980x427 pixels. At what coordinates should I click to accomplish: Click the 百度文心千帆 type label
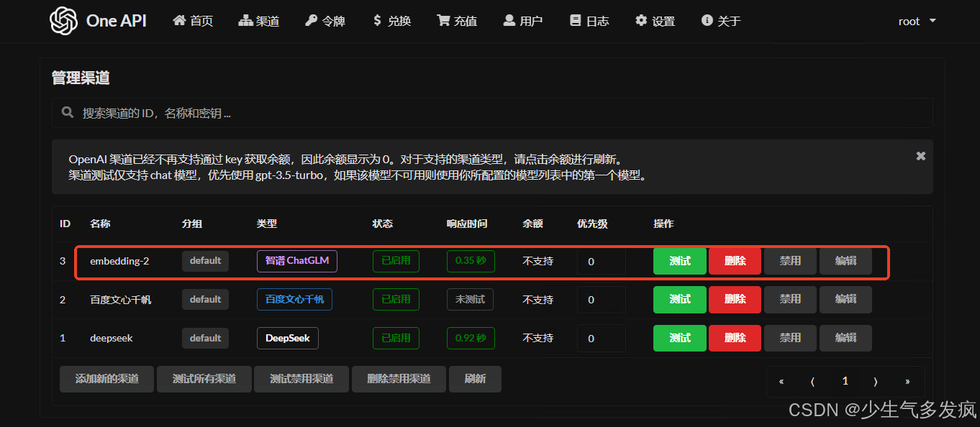pyautogui.click(x=294, y=299)
